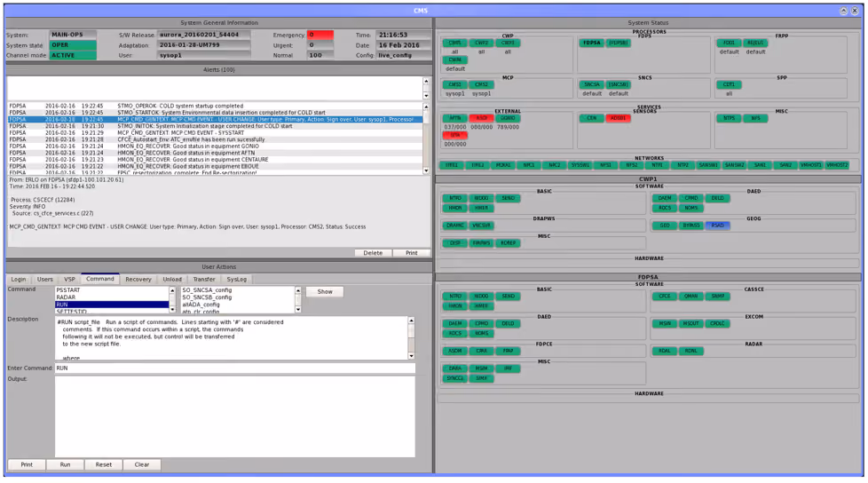Select the STMO_STARTOK environmental data alert row
This screenshot has height=483, width=868.
click(215, 113)
